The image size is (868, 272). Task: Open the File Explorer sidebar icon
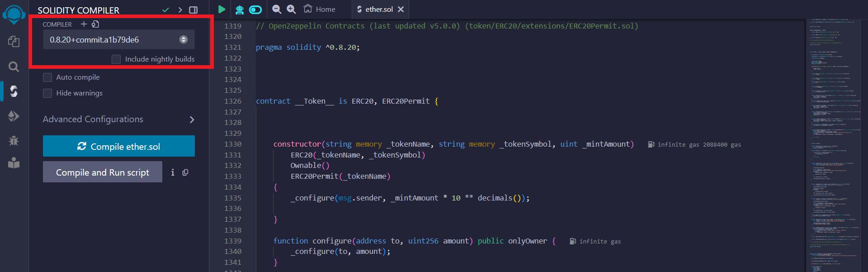click(14, 42)
